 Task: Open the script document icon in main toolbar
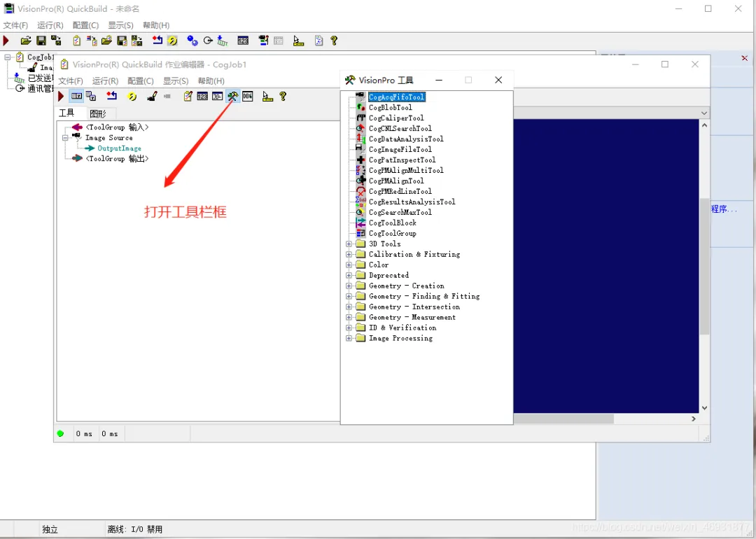pos(318,41)
